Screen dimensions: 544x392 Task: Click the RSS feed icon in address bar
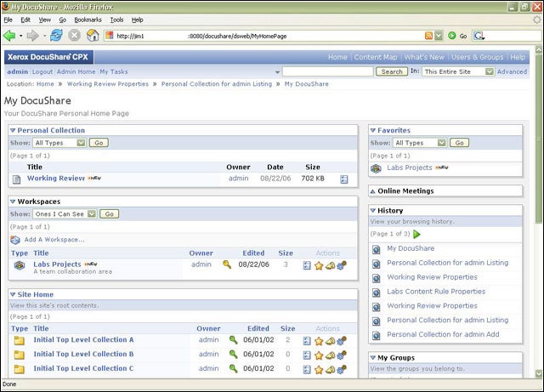[428, 36]
